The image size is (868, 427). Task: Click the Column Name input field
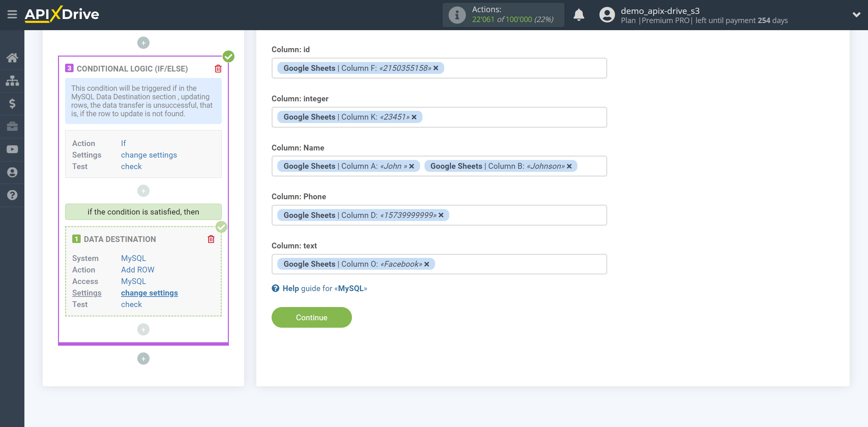tap(439, 166)
